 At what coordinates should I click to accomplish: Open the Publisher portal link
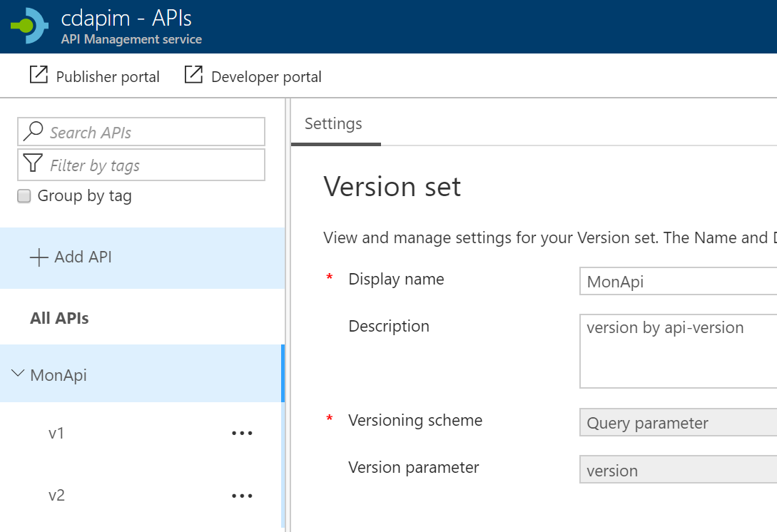click(x=95, y=76)
